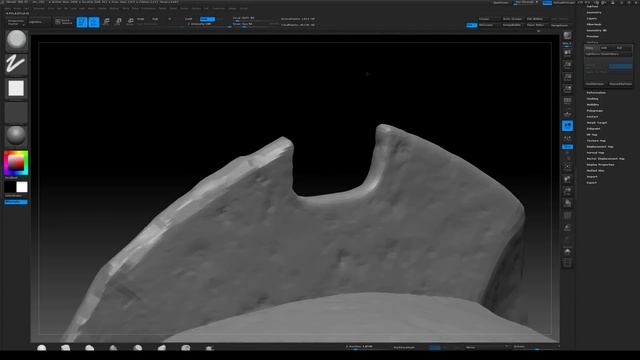Adjust the Focal Shift slider

coord(255,18)
